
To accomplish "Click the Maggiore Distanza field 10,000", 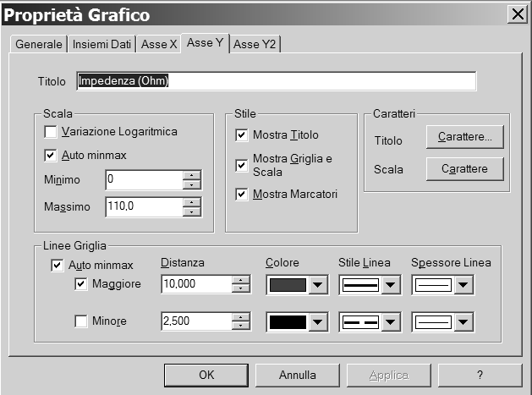I will (x=197, y=284).
